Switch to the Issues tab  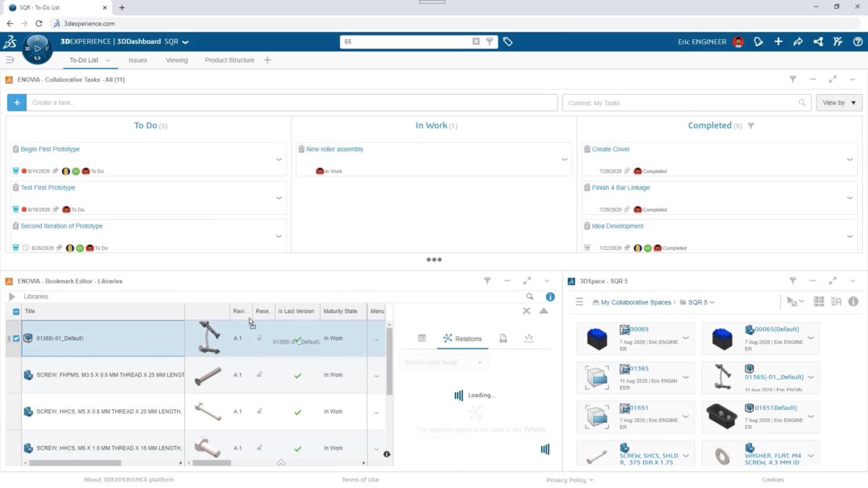tap(138, 60)
